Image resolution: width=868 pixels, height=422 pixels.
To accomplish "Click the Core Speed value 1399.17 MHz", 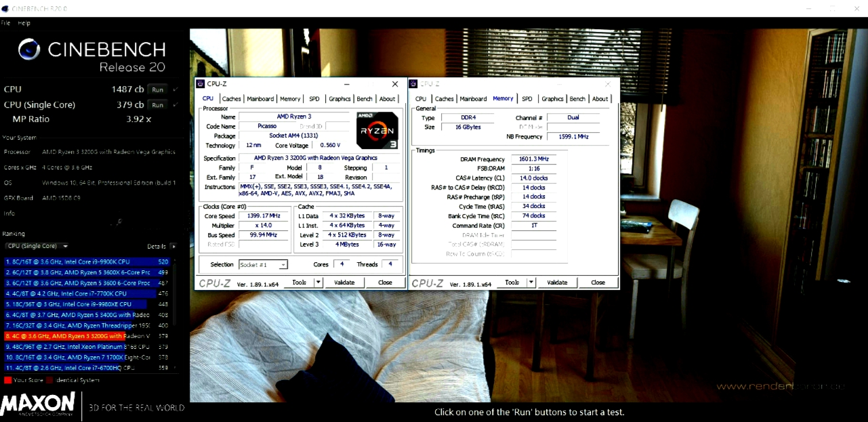I will pos(264,216).
